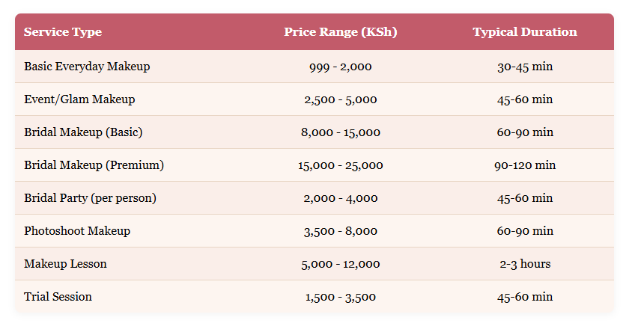Click the 1,500 - 3,500 price value

pos(341,297)
